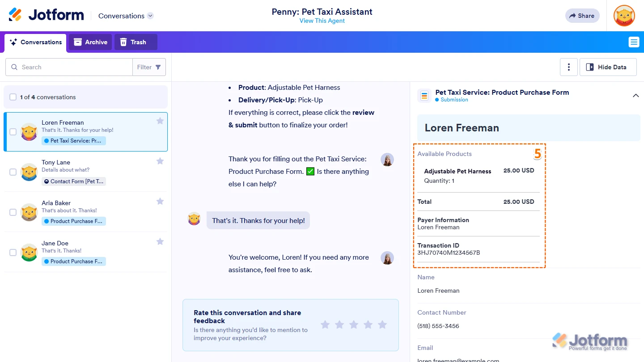Open the Filter dropdown
The height and width of the screenshot is (362, 644).
point(149,67)
